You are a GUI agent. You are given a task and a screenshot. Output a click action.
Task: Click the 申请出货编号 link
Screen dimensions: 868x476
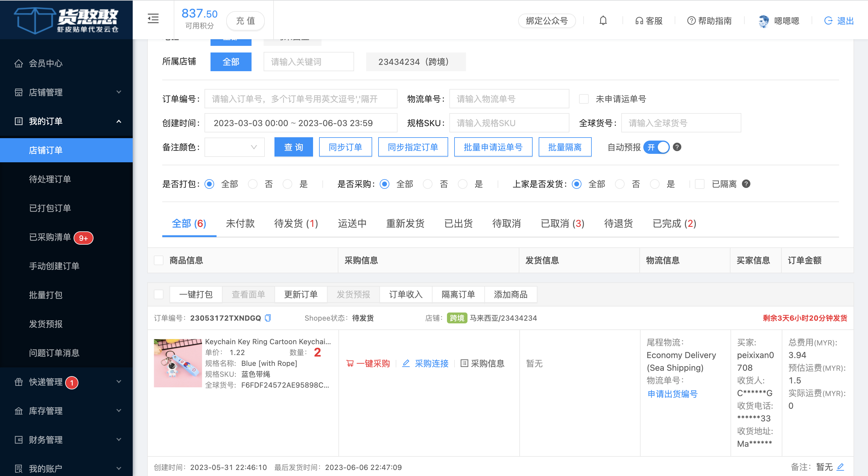point(672,394)
